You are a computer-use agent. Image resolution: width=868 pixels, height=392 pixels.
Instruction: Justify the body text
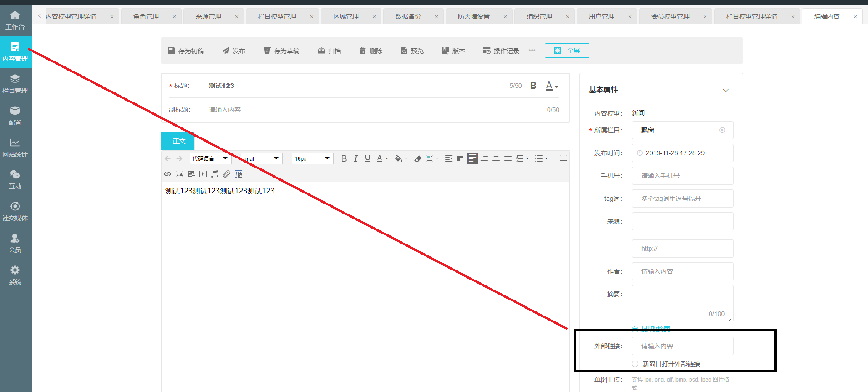point(508,158)
